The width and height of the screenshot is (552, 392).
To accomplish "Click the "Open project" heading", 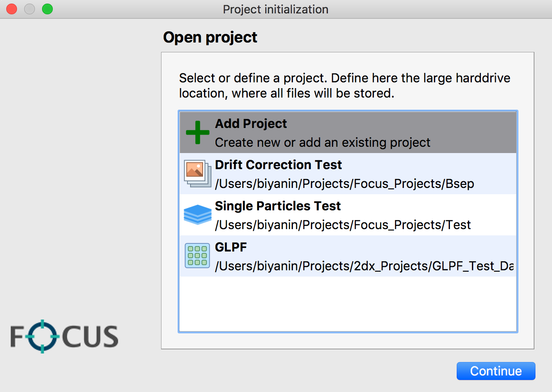I will (x=210, y=37).
